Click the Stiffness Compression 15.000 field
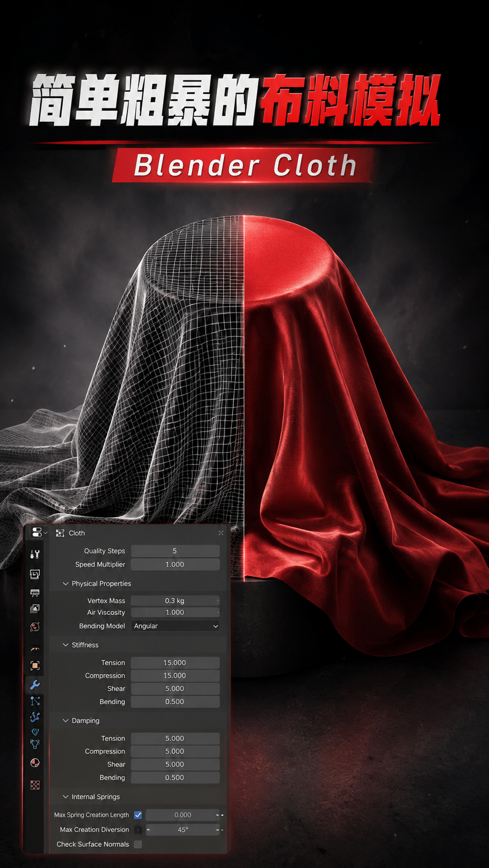This screenshot has height=868, width=489. tap(175, 676)
